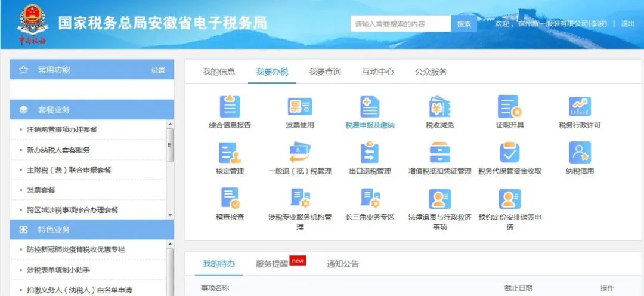644x296 pixels.
Task: Open the 一般退（抵）税管理 icon
Action: (x=299, y=153)
